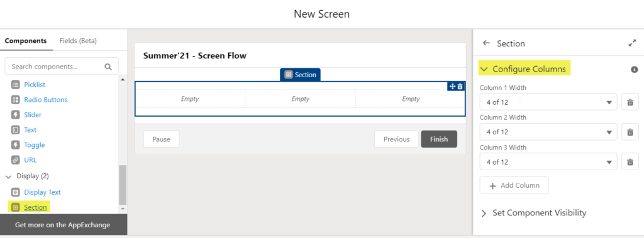Open the Column 1 Width dropdown

[x=548, y=102]
